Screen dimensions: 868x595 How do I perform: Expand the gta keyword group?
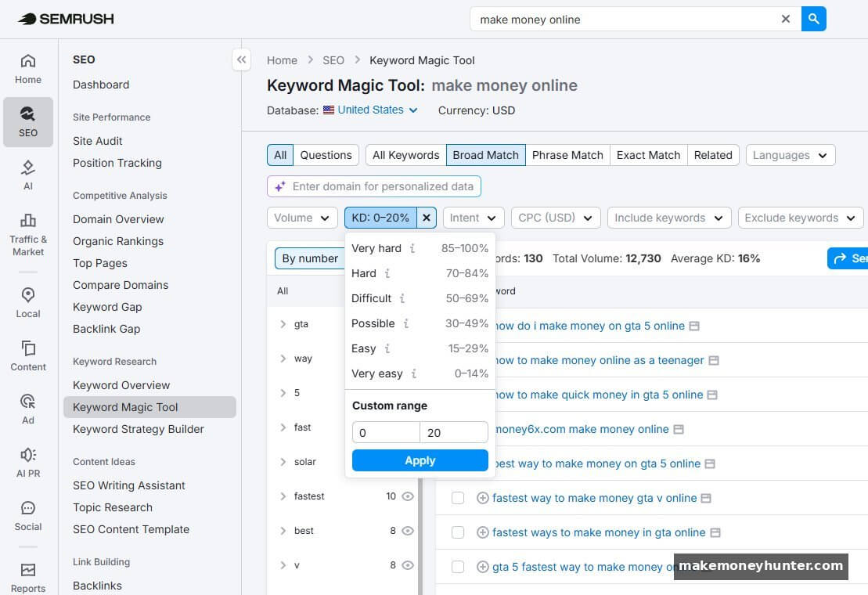click(283, 324)
